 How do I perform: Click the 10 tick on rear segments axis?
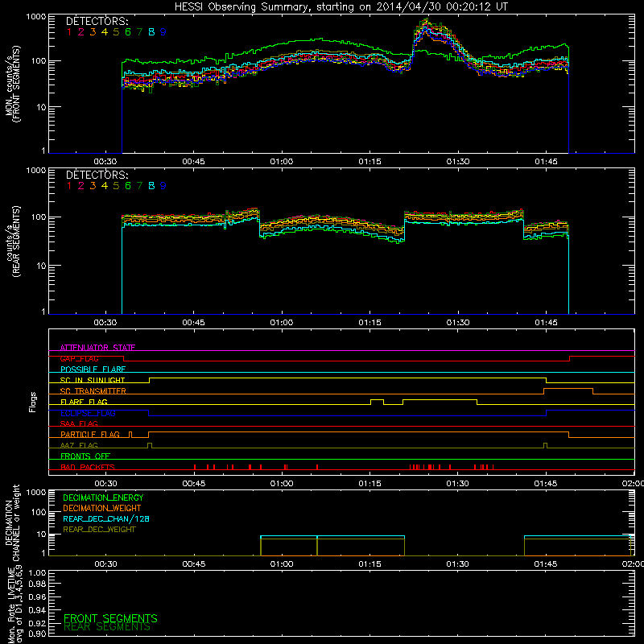[41, 266]
